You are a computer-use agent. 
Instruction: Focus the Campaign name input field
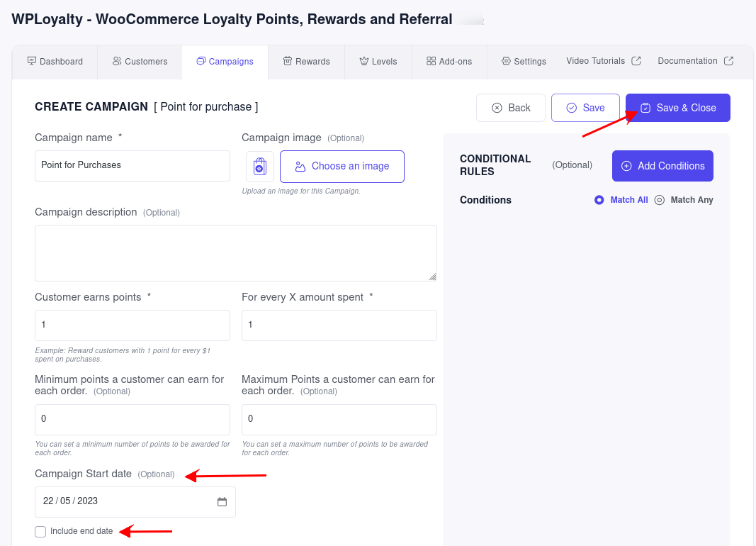coord(132,166)
